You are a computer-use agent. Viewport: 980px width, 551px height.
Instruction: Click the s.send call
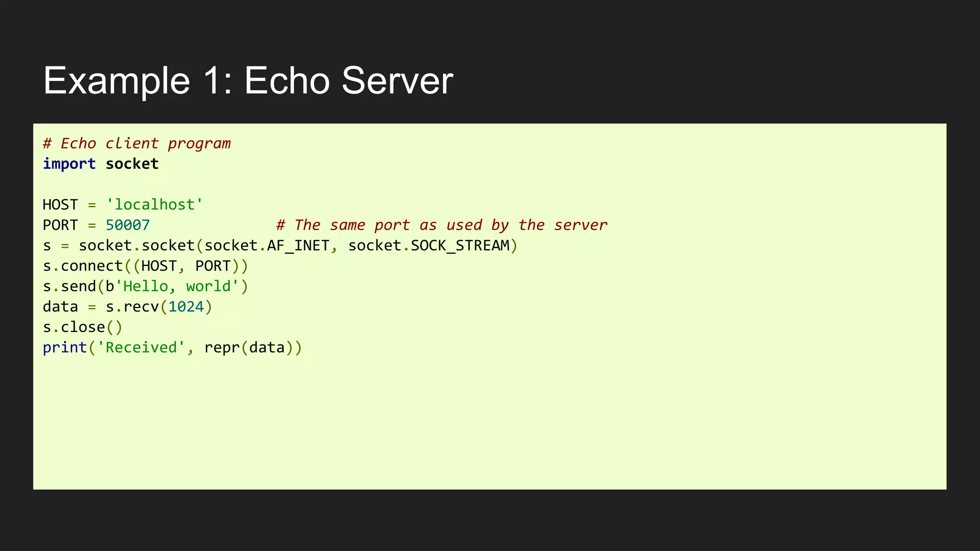tap(145, 287)
